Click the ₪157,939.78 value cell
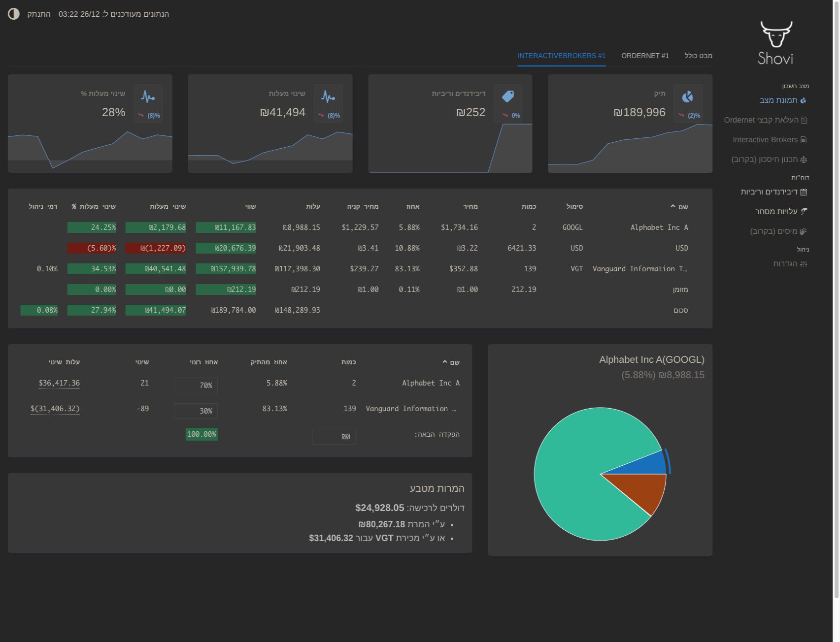Screen dimensions: 840x642 (x=226, y=269)
